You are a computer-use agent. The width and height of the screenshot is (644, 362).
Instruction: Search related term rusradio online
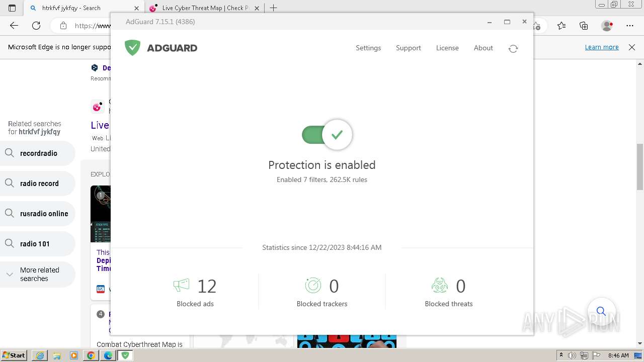(38, 214)
